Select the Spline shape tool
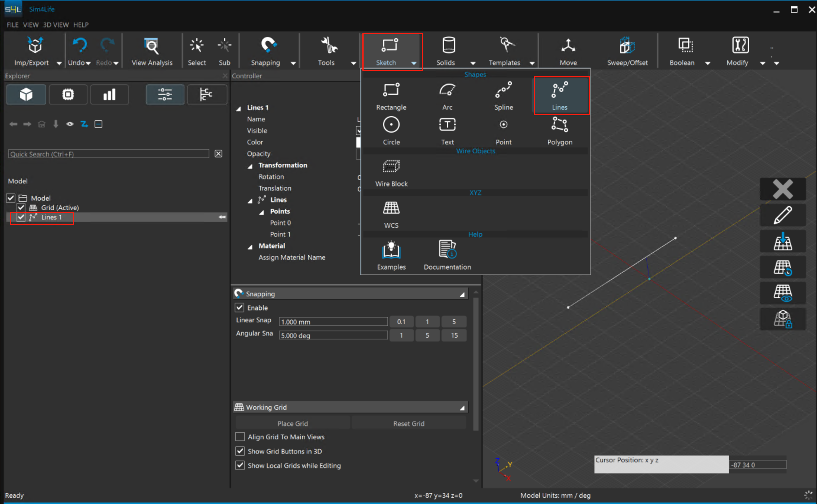817x504 pixels. coord(503,96)
